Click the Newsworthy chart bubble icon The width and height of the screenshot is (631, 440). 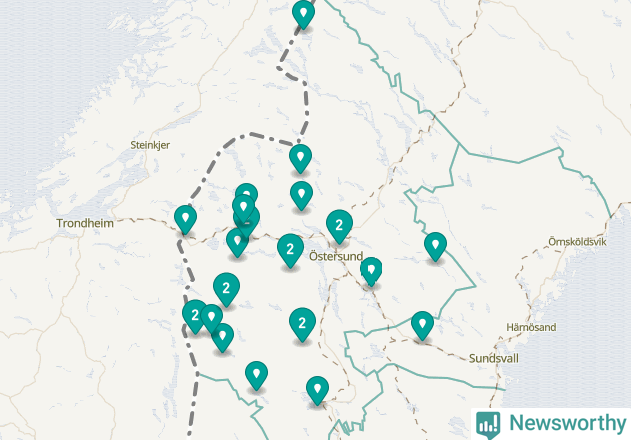[488, 425]
